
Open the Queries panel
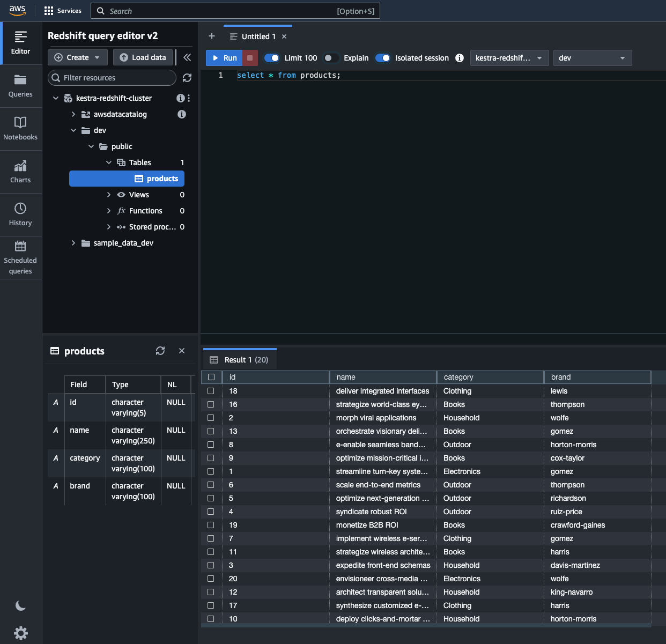[20, 86]
